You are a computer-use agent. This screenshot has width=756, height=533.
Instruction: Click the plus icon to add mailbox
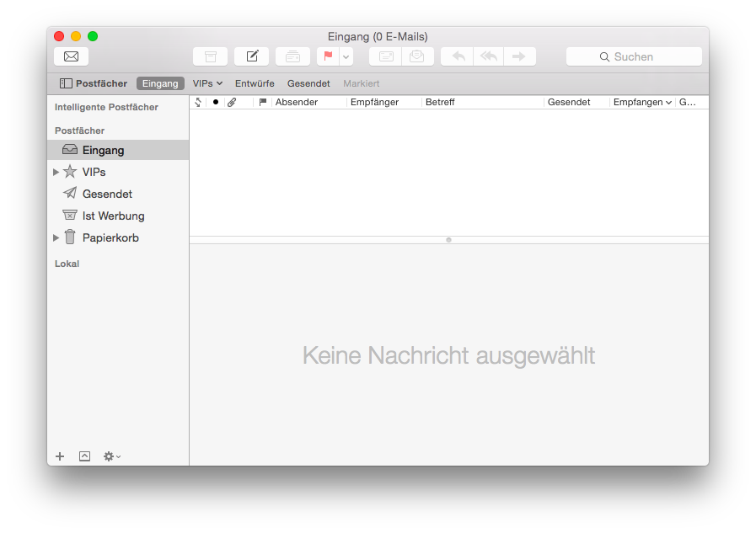pos(60,456)
